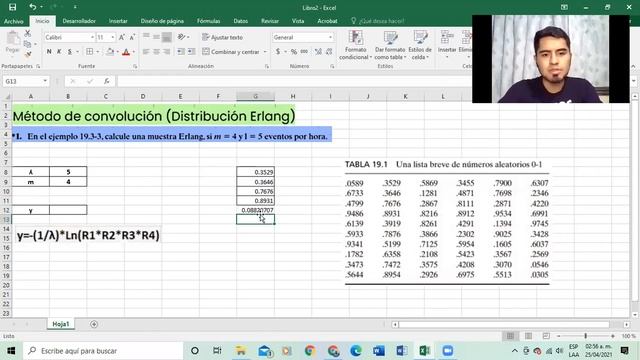This screenshot has height=360, width=640.
Task: Open the Vista tab
Action: (298, 21)
